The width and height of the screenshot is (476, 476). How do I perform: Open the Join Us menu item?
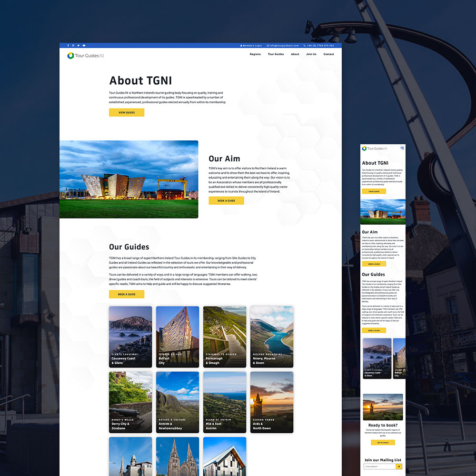[x=311, y=54]
